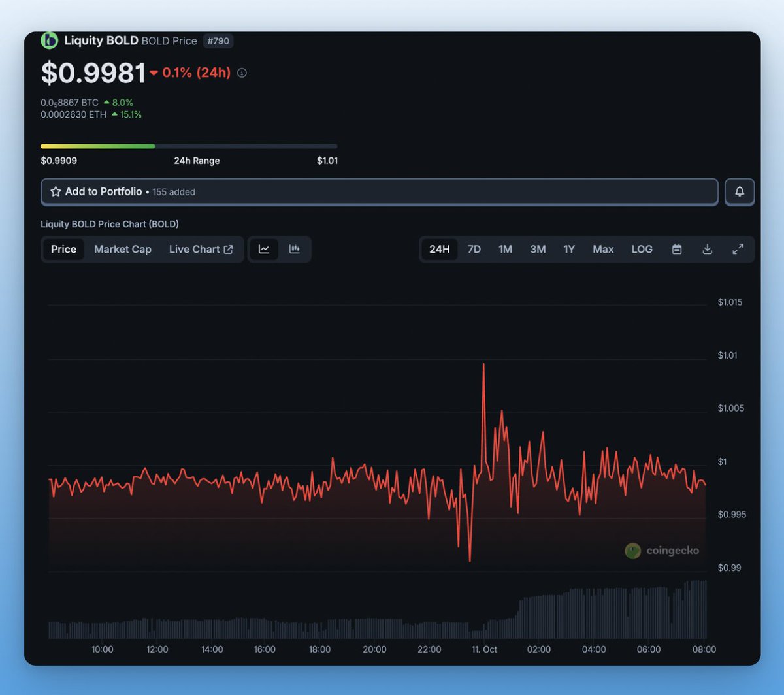The width and height of the screenshot is (784, 695).
Task: Toggle LOG scale on chart
Action: coord(642,249)
